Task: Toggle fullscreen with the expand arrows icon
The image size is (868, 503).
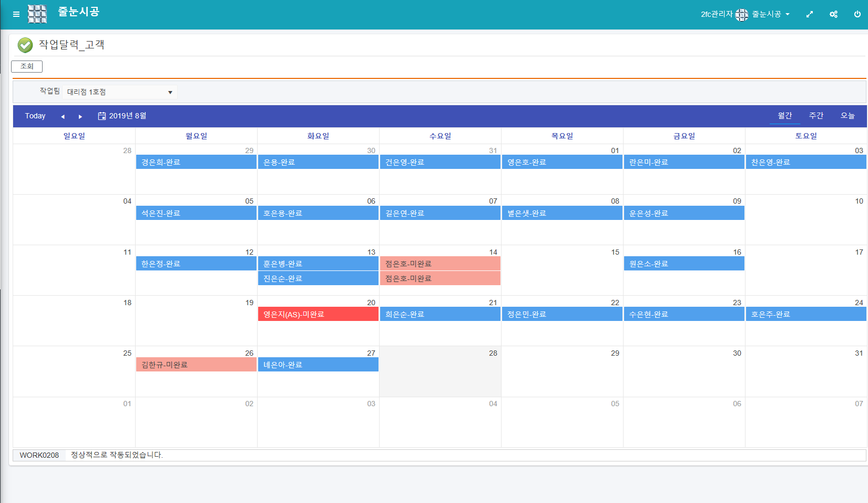Action: pos(809,14)
